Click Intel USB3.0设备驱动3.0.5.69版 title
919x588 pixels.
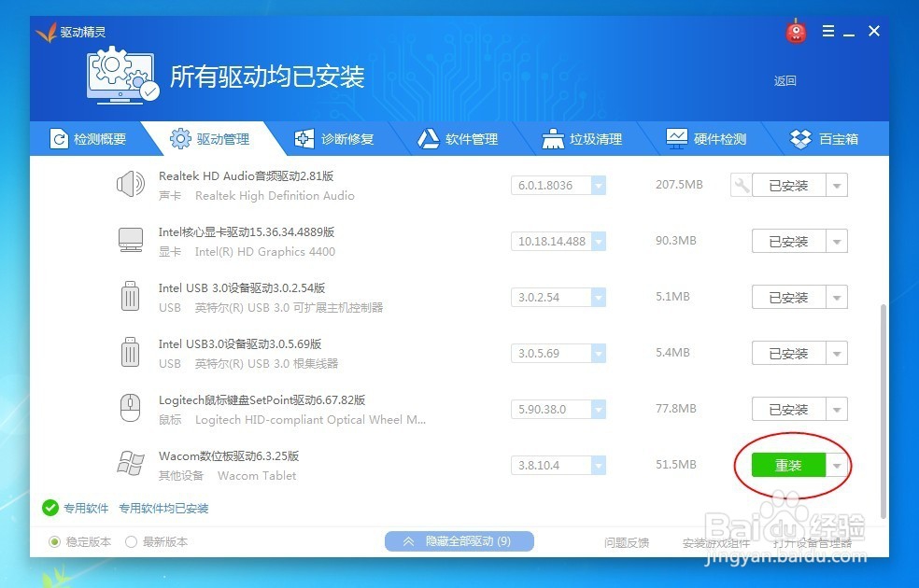coord(240,343)
